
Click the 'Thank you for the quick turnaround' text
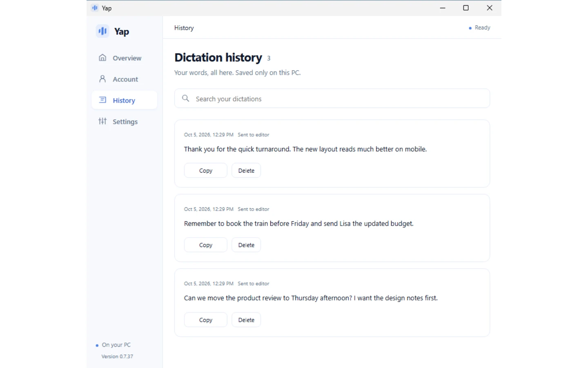305,149
